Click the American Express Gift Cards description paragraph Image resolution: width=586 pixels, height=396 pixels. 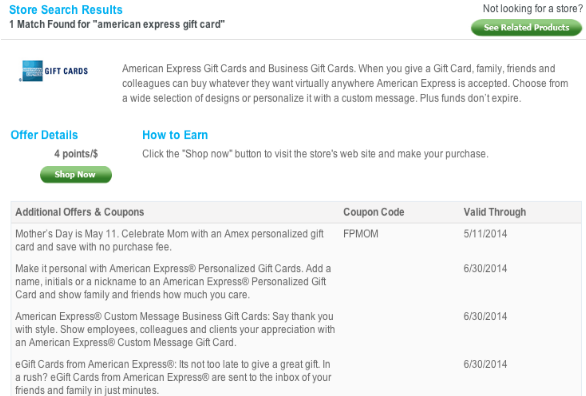(x=345, y=83)
